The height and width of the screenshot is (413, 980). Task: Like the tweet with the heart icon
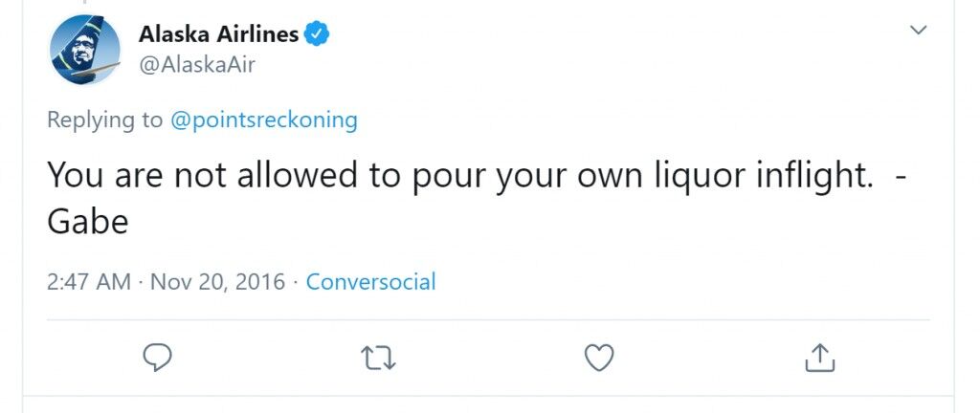599,359
